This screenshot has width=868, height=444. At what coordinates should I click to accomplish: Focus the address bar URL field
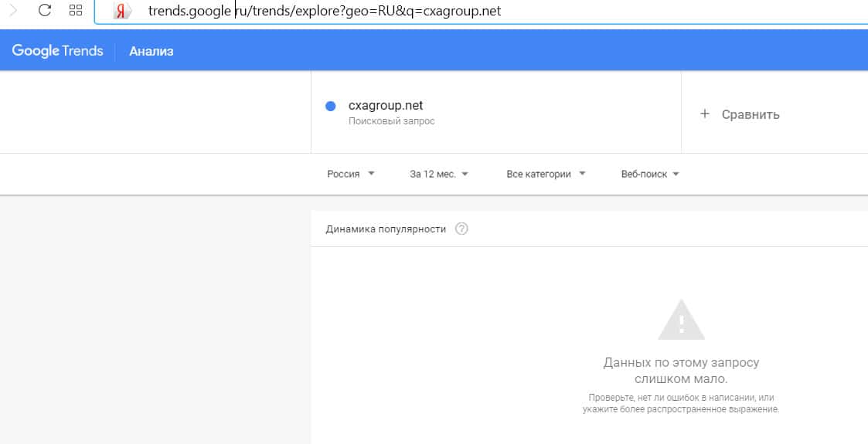(x=325, y=12)
